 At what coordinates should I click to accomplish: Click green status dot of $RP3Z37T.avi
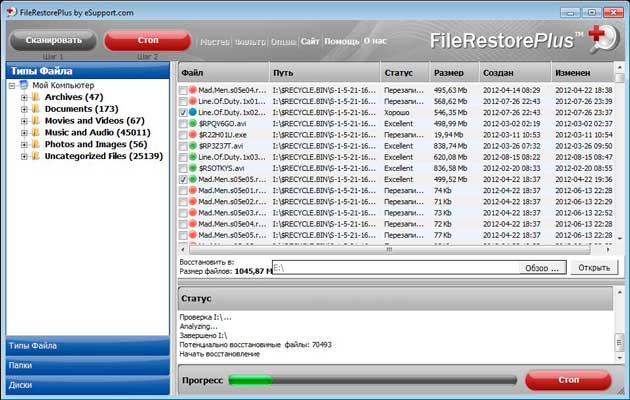[x=193, y=146]
